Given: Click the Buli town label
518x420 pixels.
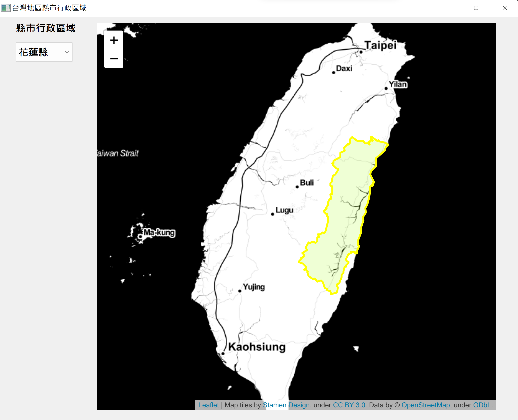Looking at the screenshot, I should [x=307, y=183].
